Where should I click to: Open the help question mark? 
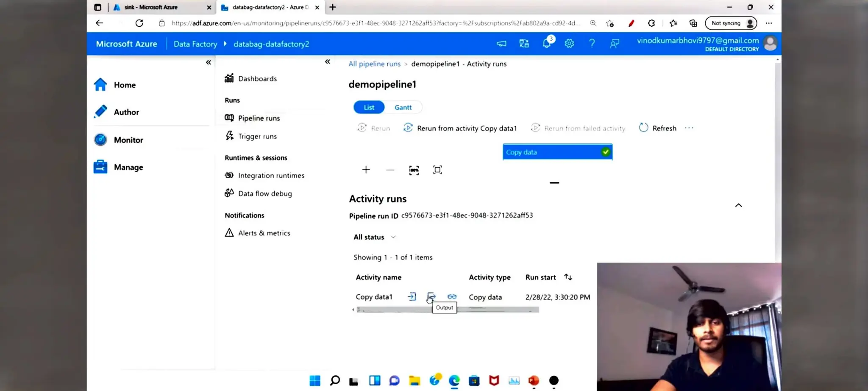pyautogui.click(x=592, y=43)
